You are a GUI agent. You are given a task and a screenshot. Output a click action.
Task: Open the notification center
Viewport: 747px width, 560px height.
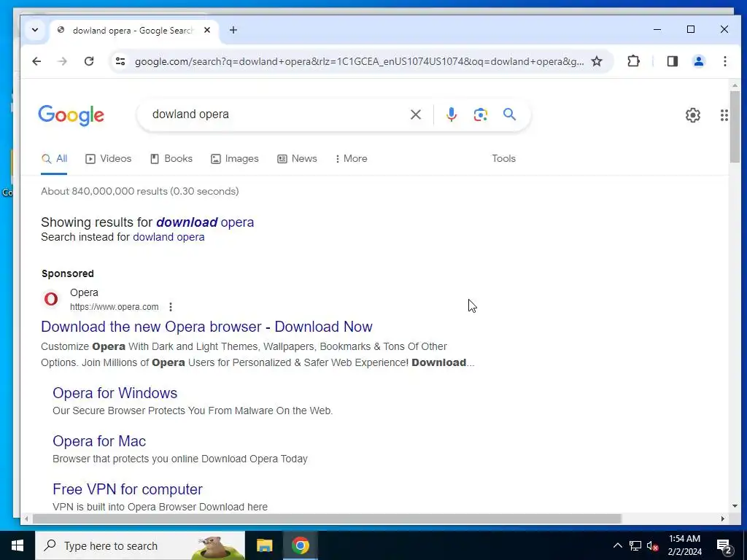(724, 546)
